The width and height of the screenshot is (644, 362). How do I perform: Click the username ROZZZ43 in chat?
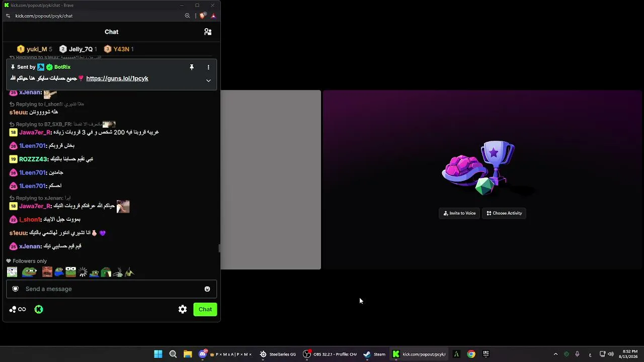point(33,159)
